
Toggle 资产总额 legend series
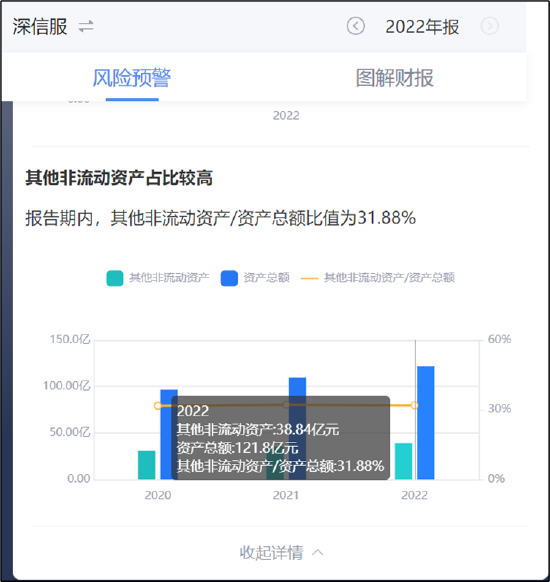pyautogui.click(x=255, y=278)
